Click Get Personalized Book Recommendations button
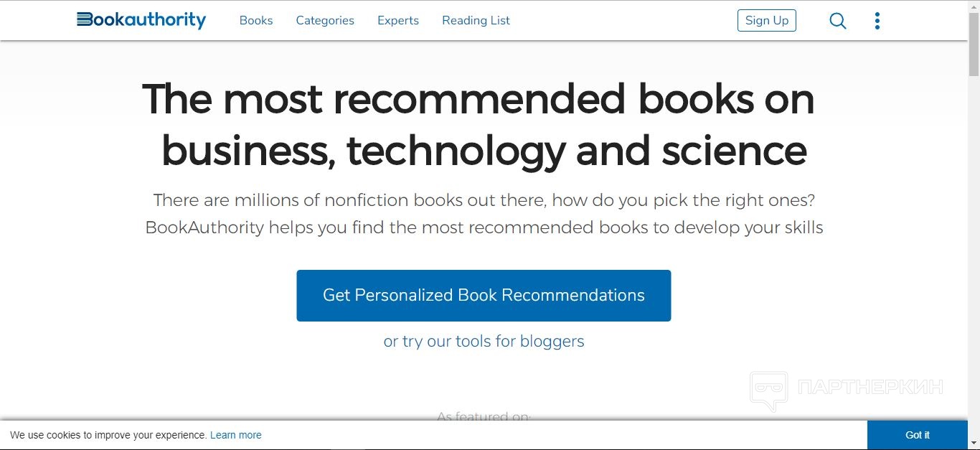 tap(484, 296)
